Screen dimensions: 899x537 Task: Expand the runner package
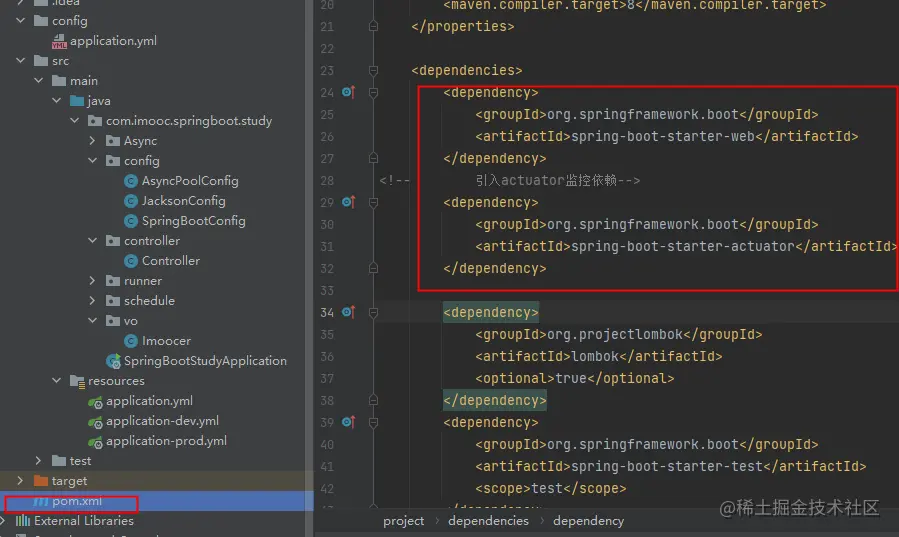tap(92, 281)
